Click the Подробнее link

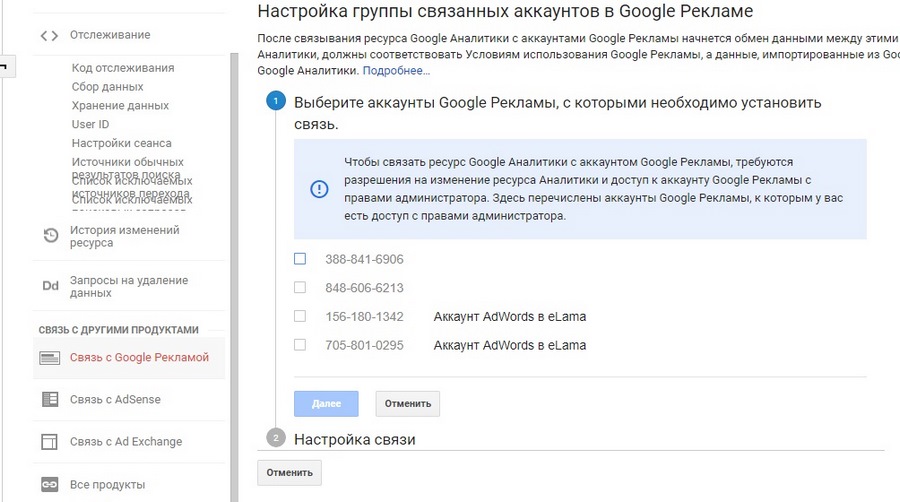396,71
